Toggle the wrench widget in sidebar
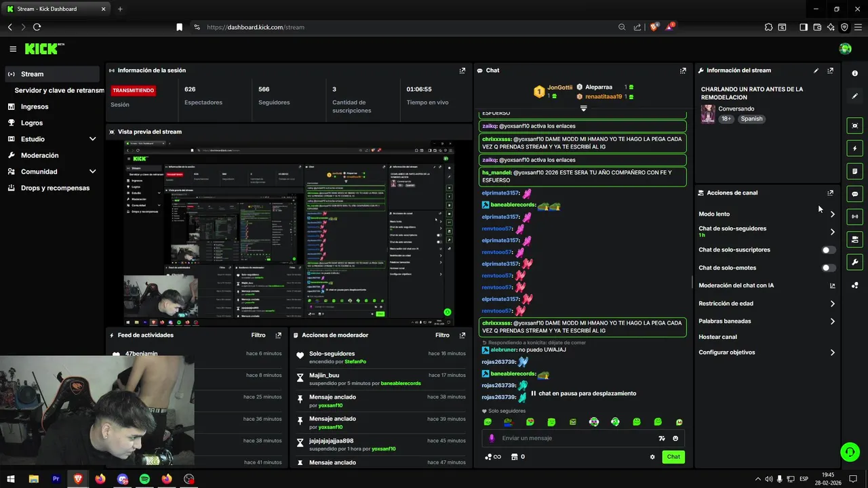Screen dimensions: 868x488 pyautogui.click(x=854, y=262)
